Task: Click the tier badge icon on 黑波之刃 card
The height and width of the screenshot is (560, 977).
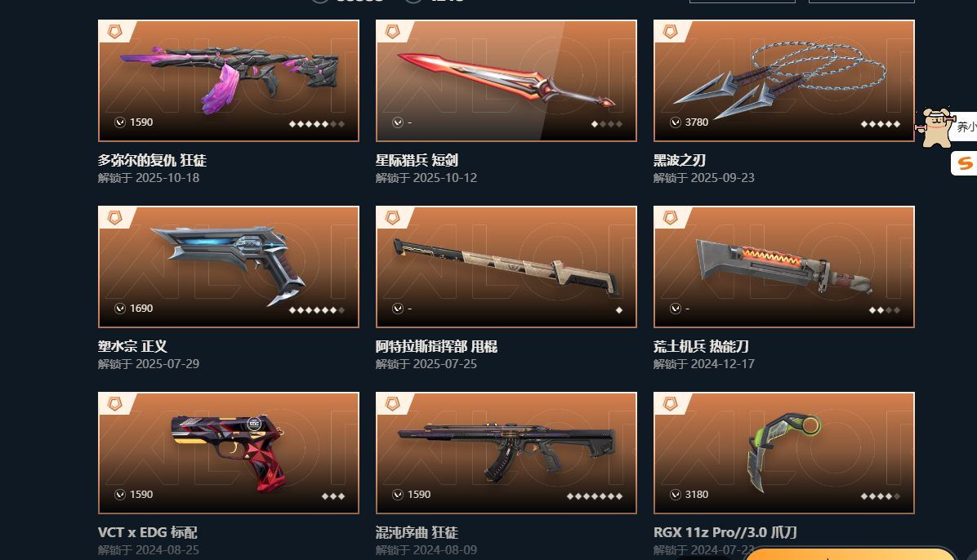Action: (x=671, y=31)
